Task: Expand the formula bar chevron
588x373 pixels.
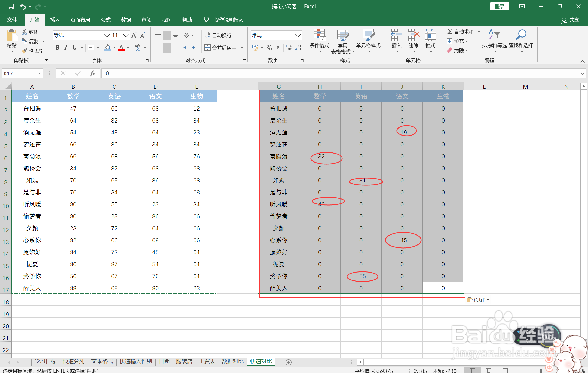Action: coord(582,73)
